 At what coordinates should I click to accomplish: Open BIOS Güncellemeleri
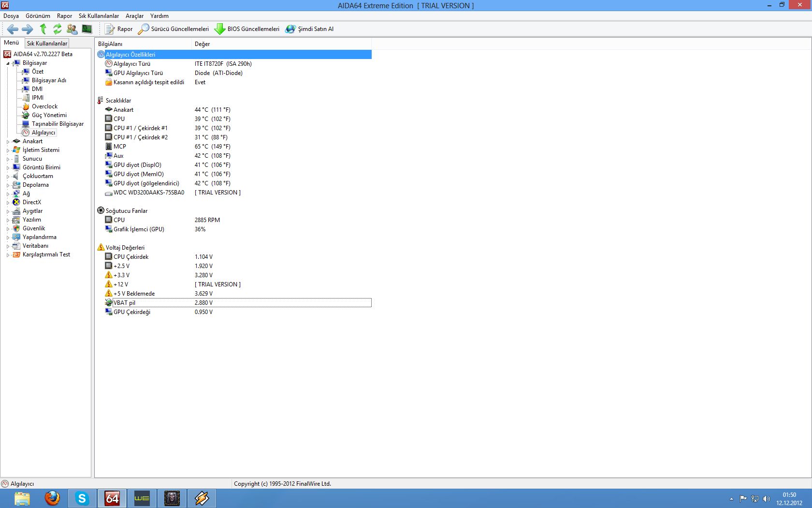tap(247, 29)
